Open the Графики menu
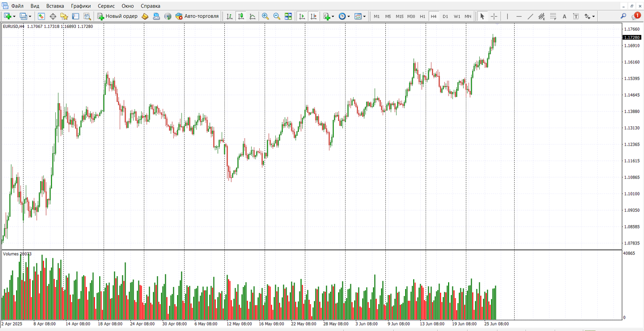The height and width of the screenshot is (331, 644). click(x=80, y=6)
